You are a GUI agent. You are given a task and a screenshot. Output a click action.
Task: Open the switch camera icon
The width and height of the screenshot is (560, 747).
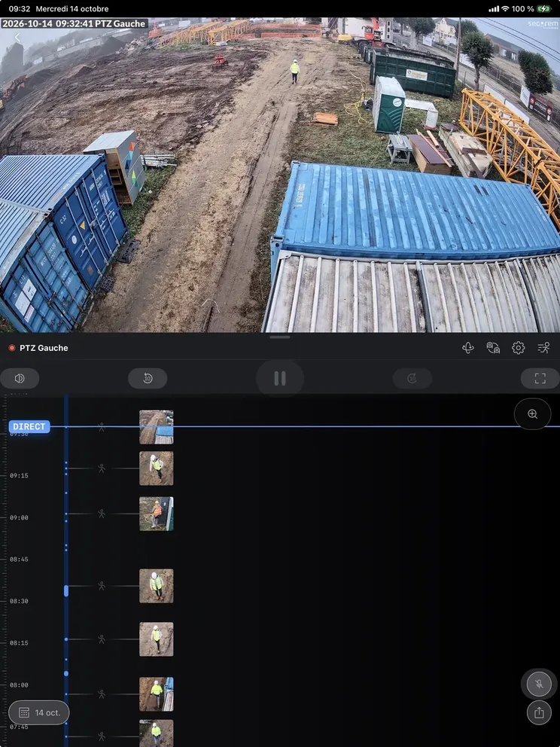click(x=493, y=348)
